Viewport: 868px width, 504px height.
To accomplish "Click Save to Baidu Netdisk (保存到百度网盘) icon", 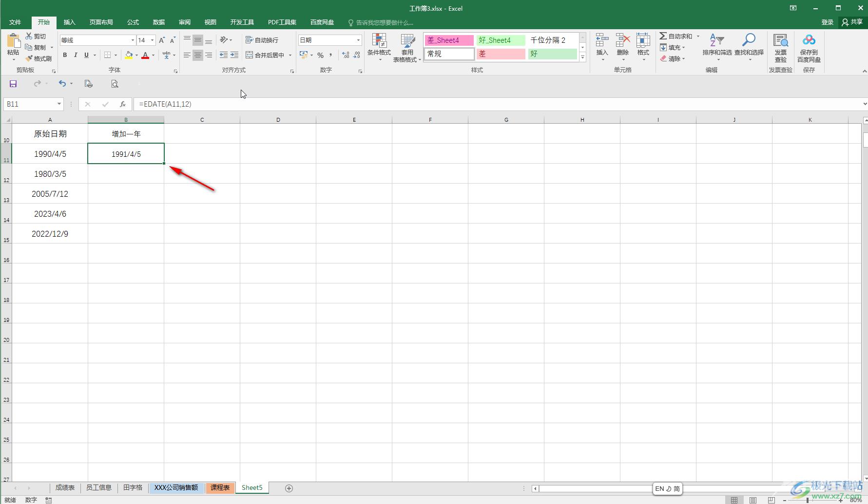I will point(809,40).
